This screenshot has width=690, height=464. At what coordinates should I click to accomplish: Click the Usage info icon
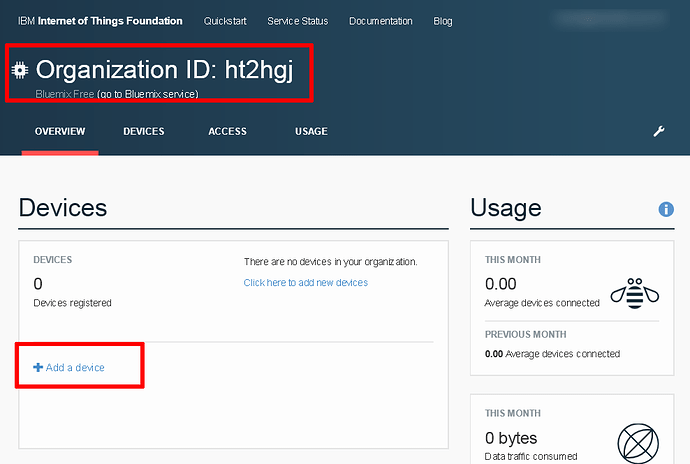pos(666,209)
